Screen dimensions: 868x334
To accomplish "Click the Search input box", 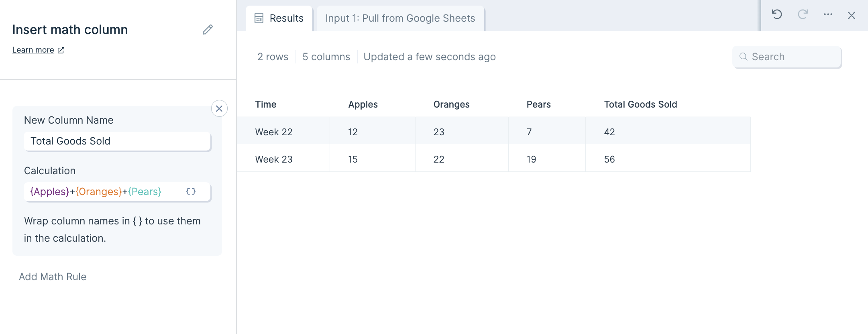I will pyautogui.click(x=787, y=57).
